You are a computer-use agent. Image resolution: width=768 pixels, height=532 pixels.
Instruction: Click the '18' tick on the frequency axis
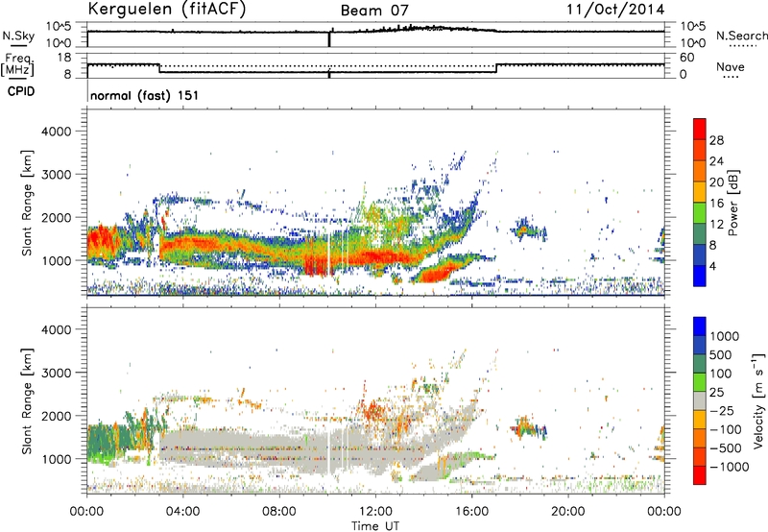[x=64, y=57]
